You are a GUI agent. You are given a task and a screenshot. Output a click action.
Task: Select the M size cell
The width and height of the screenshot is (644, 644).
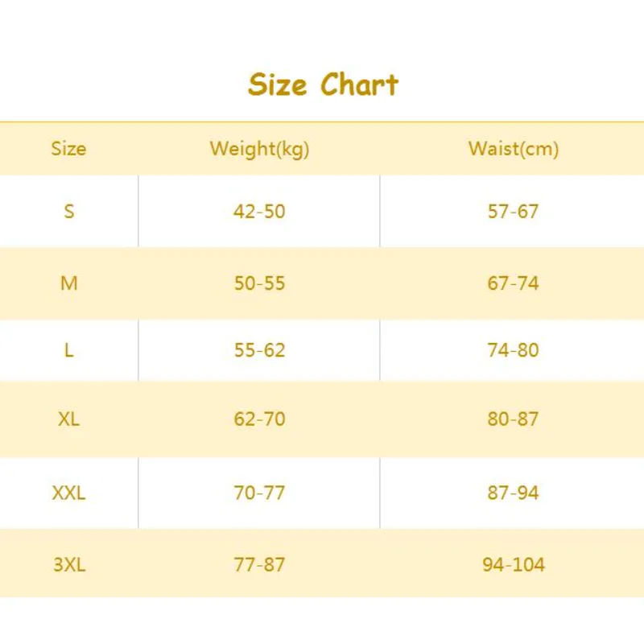tap(68, 283)
